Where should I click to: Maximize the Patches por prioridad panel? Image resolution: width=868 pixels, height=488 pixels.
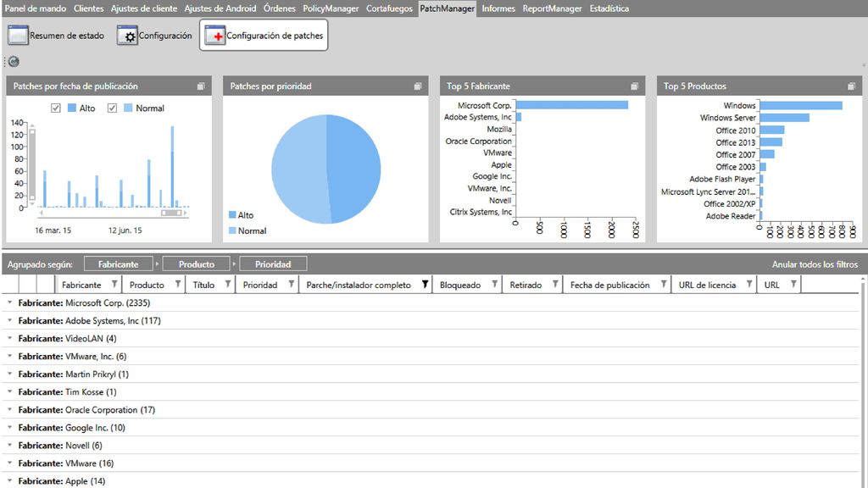[x=418, y=86]
